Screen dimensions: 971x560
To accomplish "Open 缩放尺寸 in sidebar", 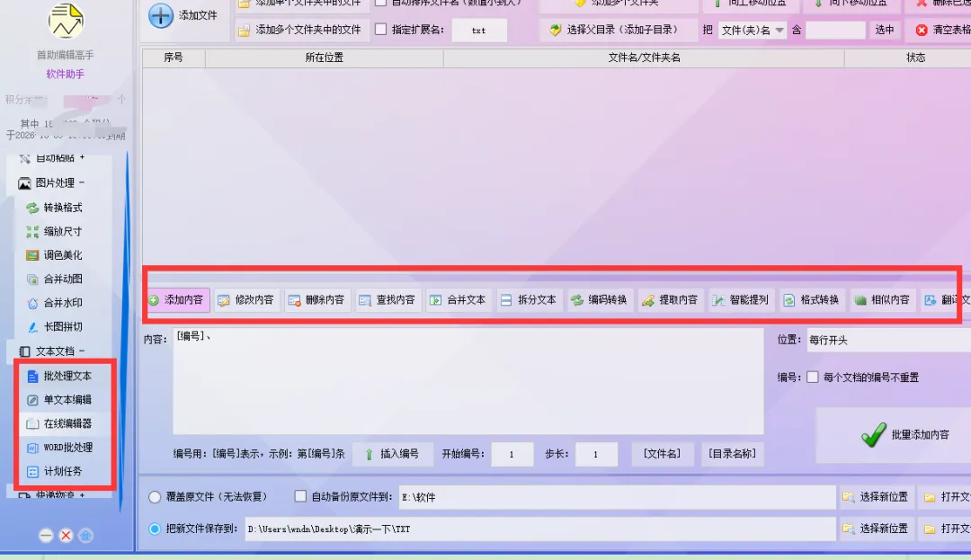I will 54,231.
